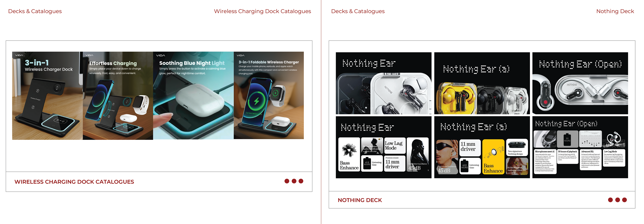Click Decks & Catalogues header on right page
This screenshot has height=224, width=644.
click(358, 11)
